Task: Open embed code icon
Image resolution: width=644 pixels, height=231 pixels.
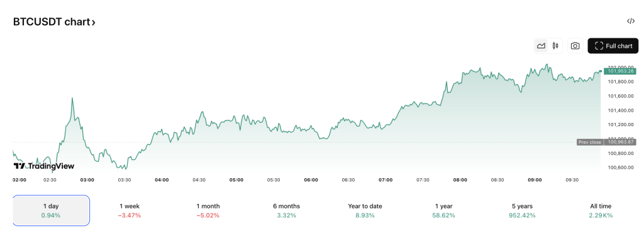Action: tap(631, 21)
